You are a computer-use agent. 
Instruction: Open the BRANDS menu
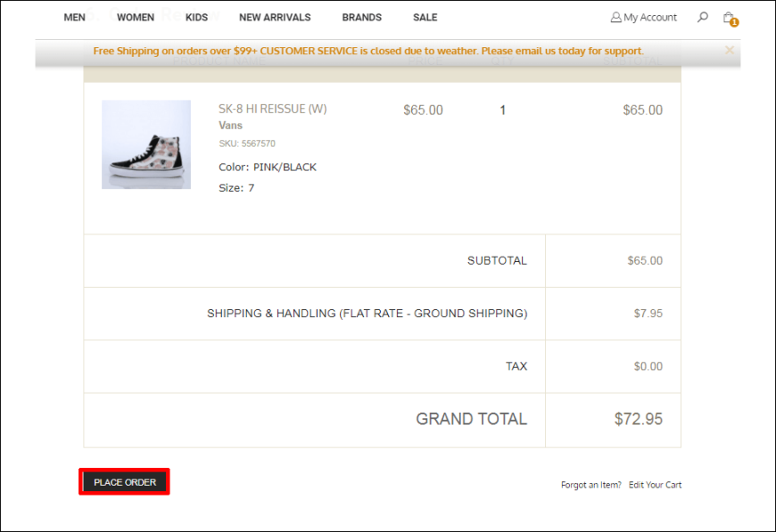[x=361, y=17]
